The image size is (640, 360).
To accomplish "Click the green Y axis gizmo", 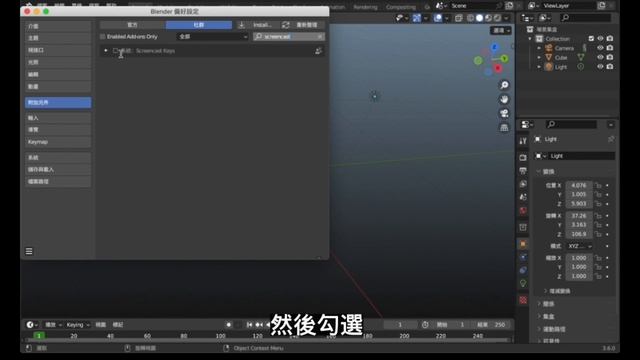I will [505, 59].
